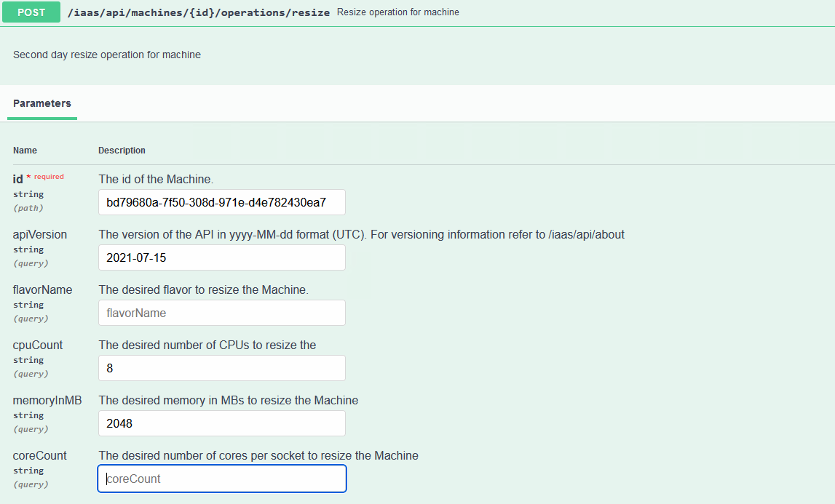
Task: Collapse the operation via the resize endpoint path
Action: (198, 12)
